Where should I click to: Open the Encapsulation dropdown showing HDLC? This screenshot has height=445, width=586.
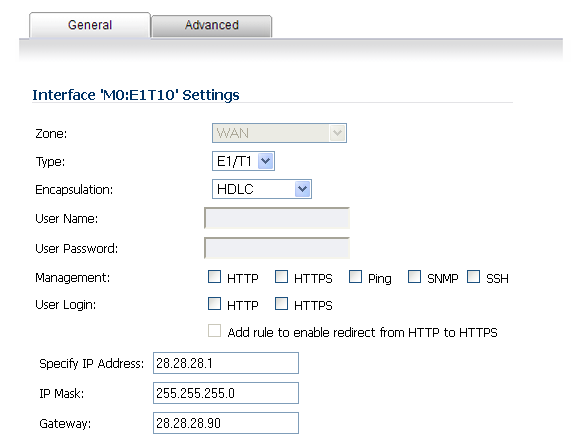[262, 189]
